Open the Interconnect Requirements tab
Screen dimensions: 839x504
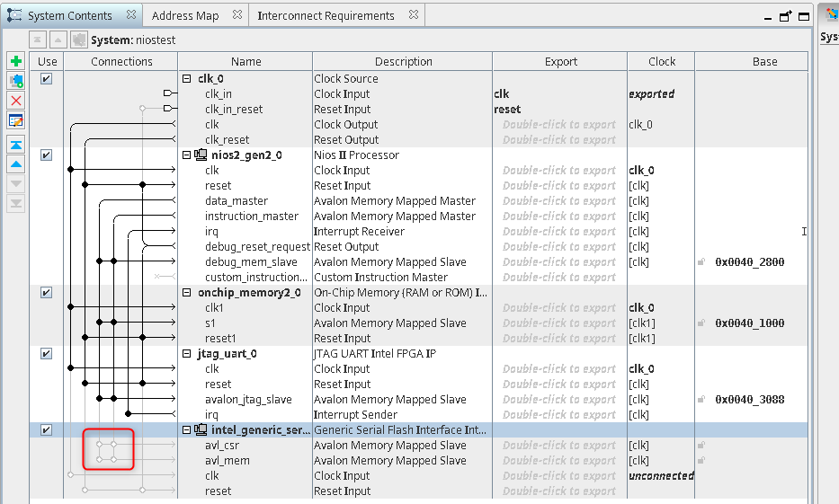[x=326, y=16]
